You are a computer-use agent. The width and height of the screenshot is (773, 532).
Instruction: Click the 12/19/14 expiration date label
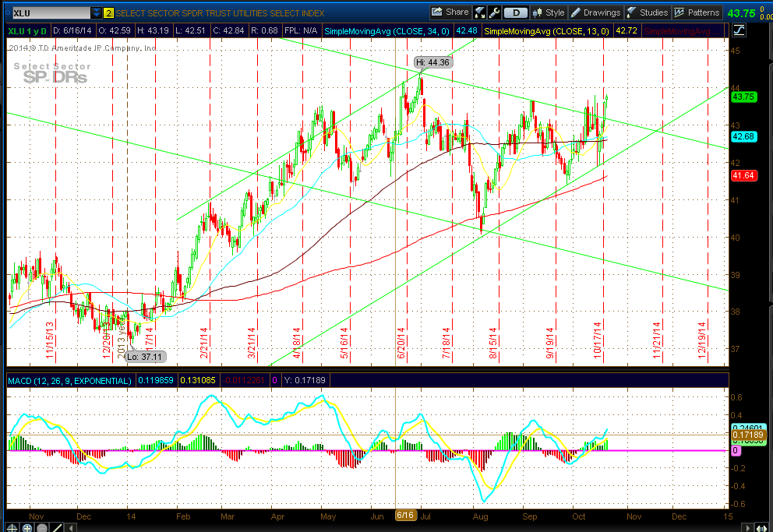point(702,340)
